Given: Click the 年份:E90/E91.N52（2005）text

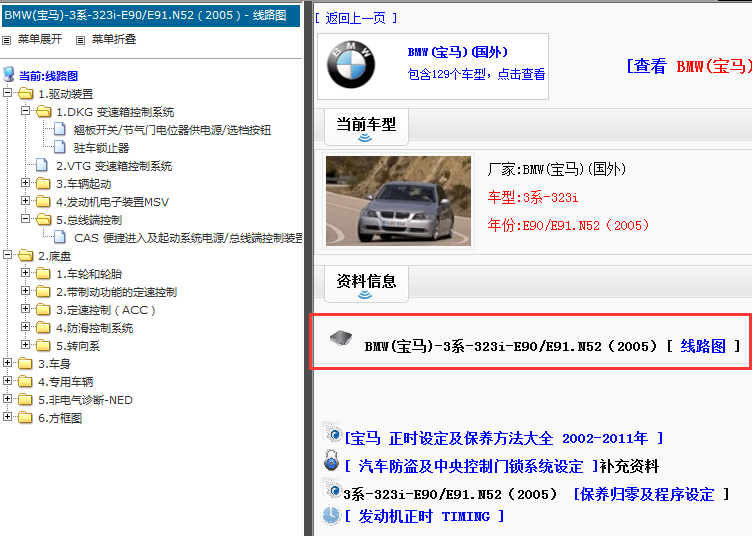Looking at the screenshot, I should coord(568,225).
